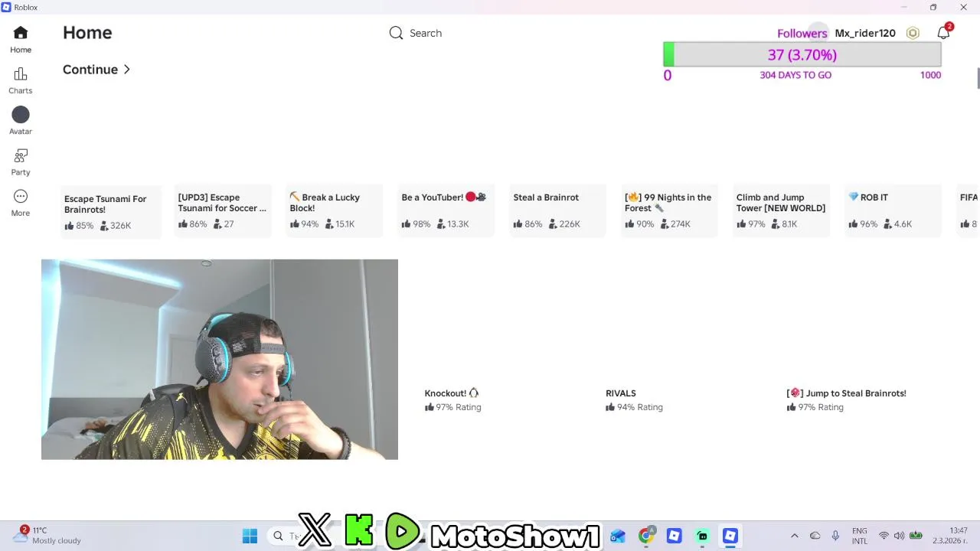Show hidden system tray icons

[x=794, y=536]
